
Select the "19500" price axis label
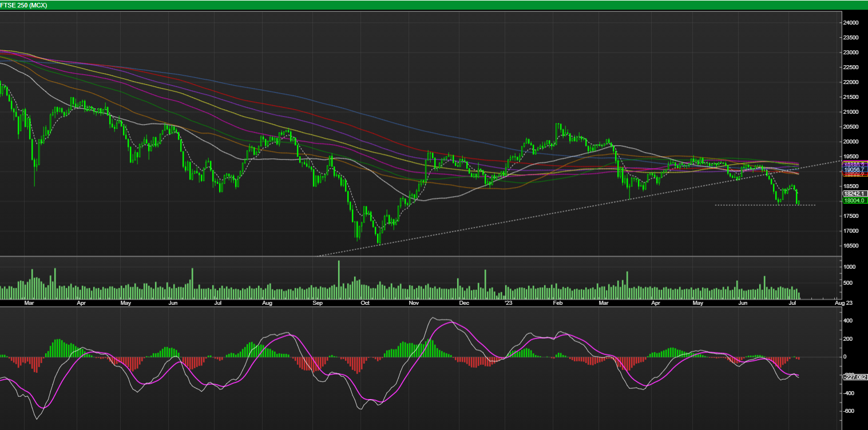(851, 157)
